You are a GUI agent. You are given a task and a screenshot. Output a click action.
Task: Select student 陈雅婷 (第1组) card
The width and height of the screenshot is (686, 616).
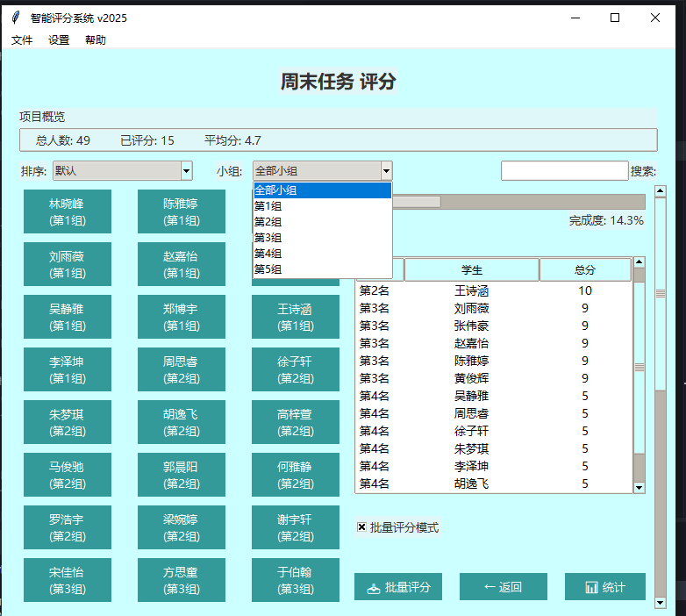(182, 211)
